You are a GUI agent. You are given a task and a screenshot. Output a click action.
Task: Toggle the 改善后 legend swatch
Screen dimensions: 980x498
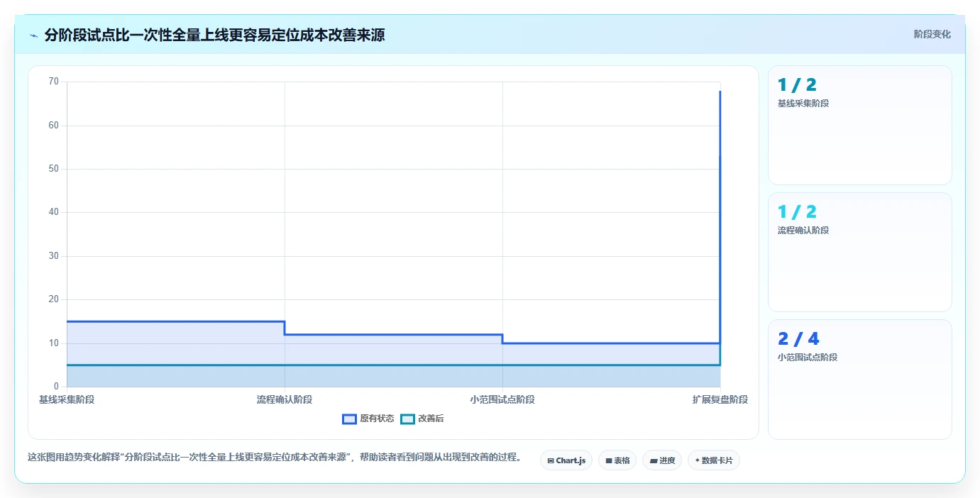[x=407, y=419]
